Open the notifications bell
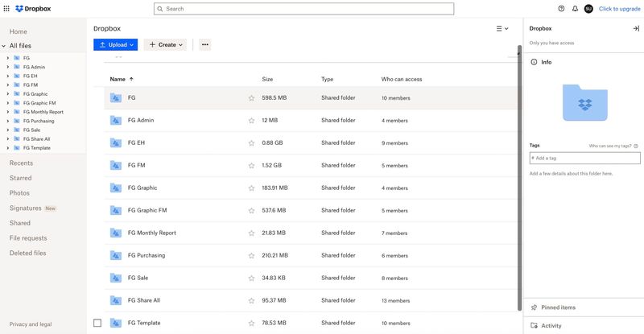 575,9
